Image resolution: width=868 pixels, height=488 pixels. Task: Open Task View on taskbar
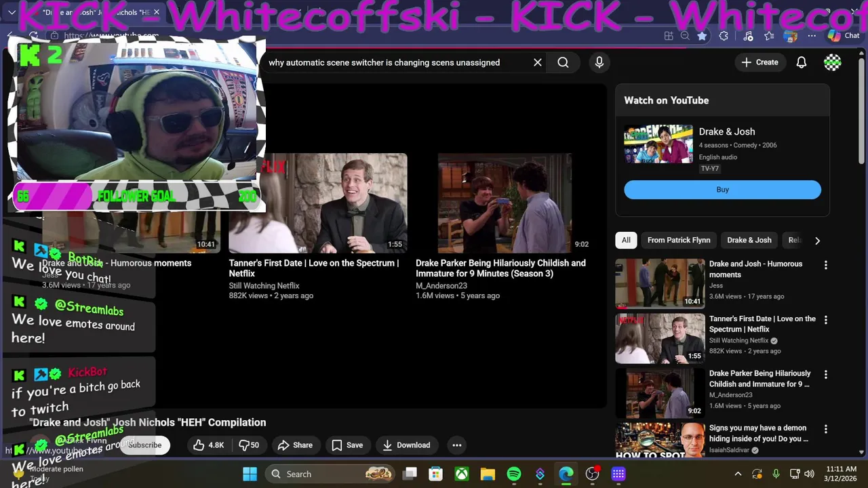[x=410, y=474]
